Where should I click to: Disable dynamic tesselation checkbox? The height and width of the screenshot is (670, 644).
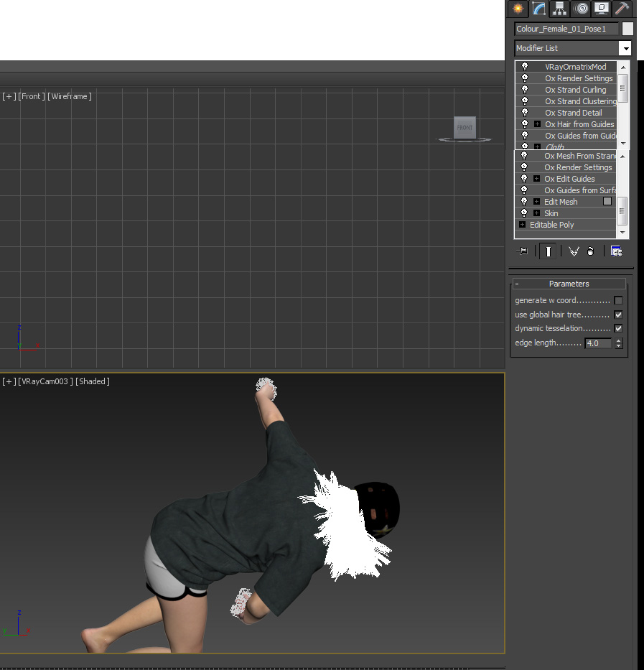point(618,328)
